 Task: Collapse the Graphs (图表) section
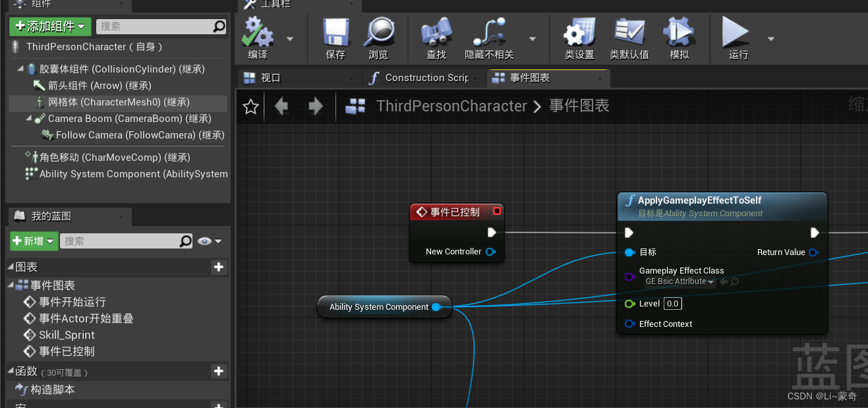[x=11, y=267]
